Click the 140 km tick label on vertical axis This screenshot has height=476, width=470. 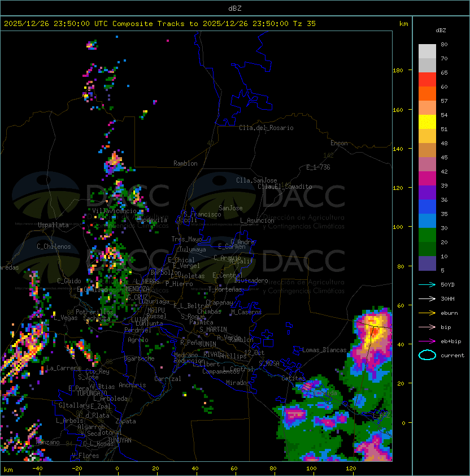(x=398, y=149)
